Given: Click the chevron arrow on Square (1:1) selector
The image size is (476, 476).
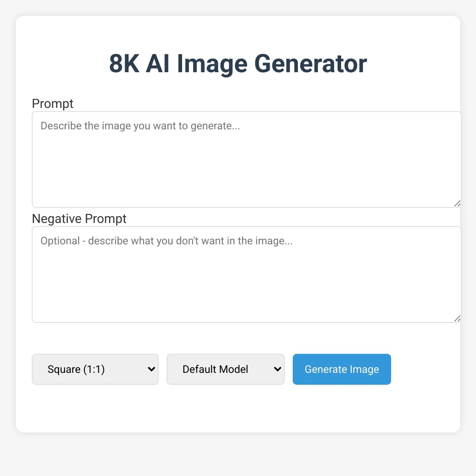Looking at the screenshot, I should click(x=151, y=369).
